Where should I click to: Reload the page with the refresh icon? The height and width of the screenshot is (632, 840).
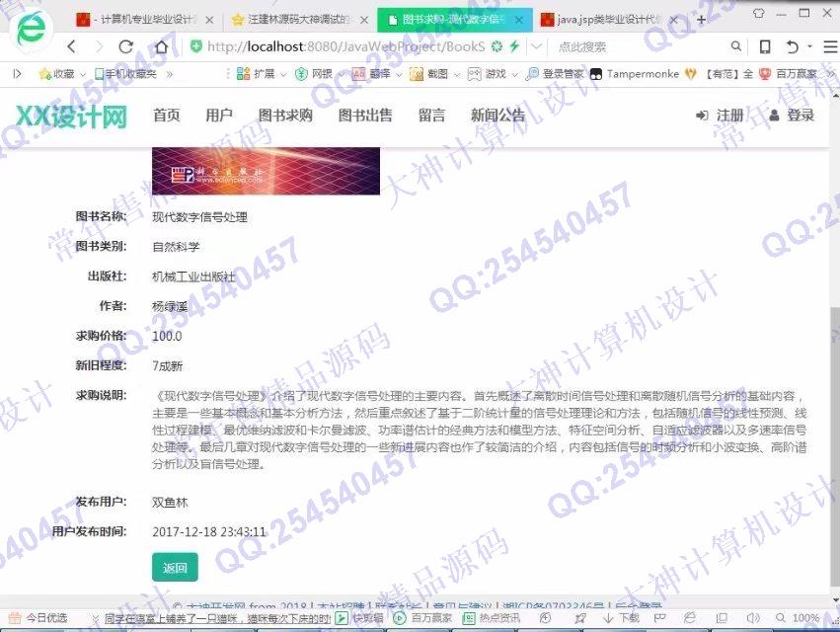[x=126, y=46]
